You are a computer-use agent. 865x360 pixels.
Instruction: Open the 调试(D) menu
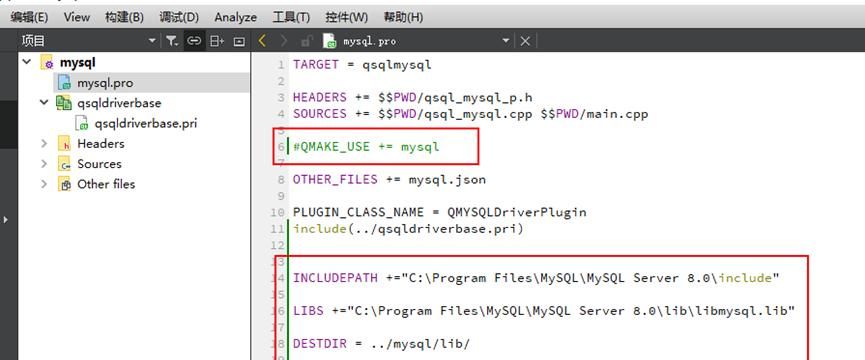point(179,17)
